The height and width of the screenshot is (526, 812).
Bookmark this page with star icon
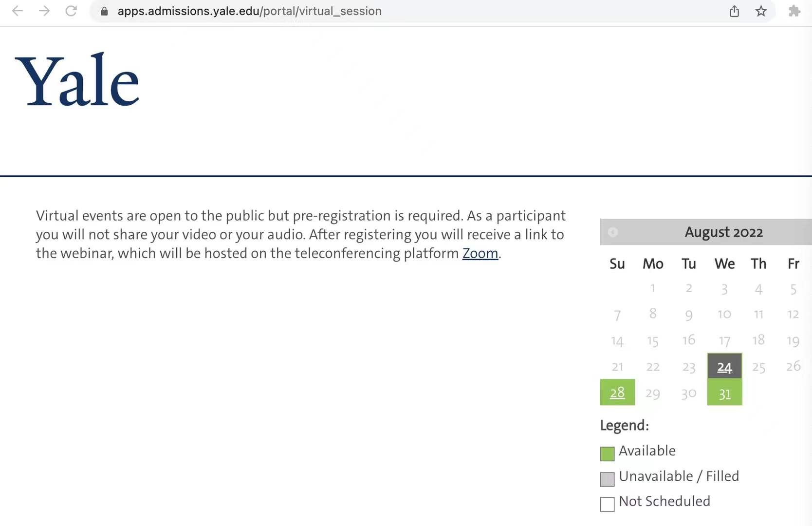click(x=761, y=11)
